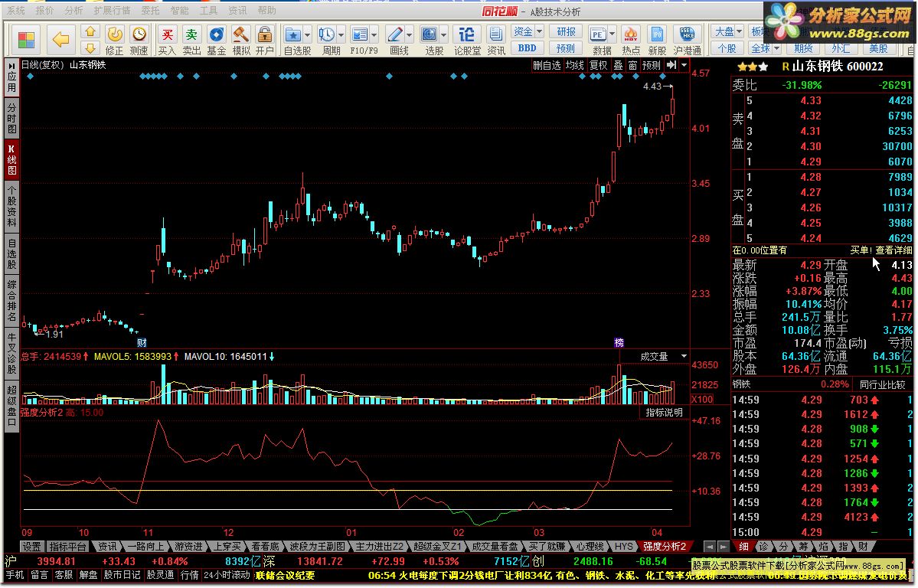The height and width of the screenshot is (588, 918).
Task: Switch to the 个股资料 side tab
Action: click(x=11, y=206)
